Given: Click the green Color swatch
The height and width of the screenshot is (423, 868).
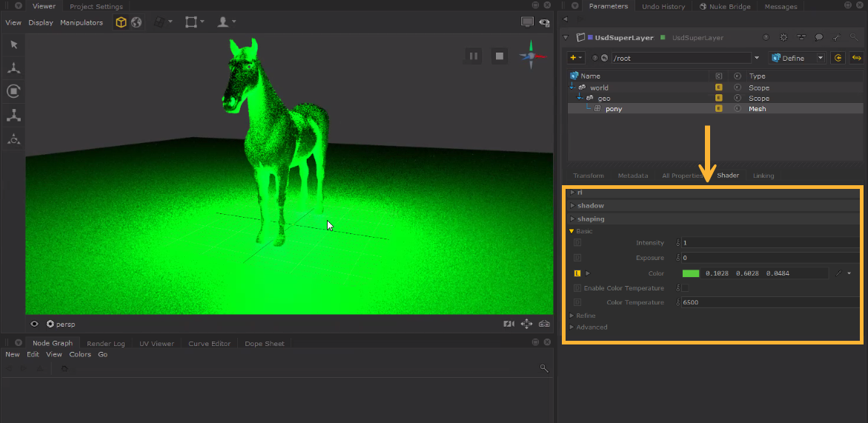Looking at the screenshot, I should (690, 274).
